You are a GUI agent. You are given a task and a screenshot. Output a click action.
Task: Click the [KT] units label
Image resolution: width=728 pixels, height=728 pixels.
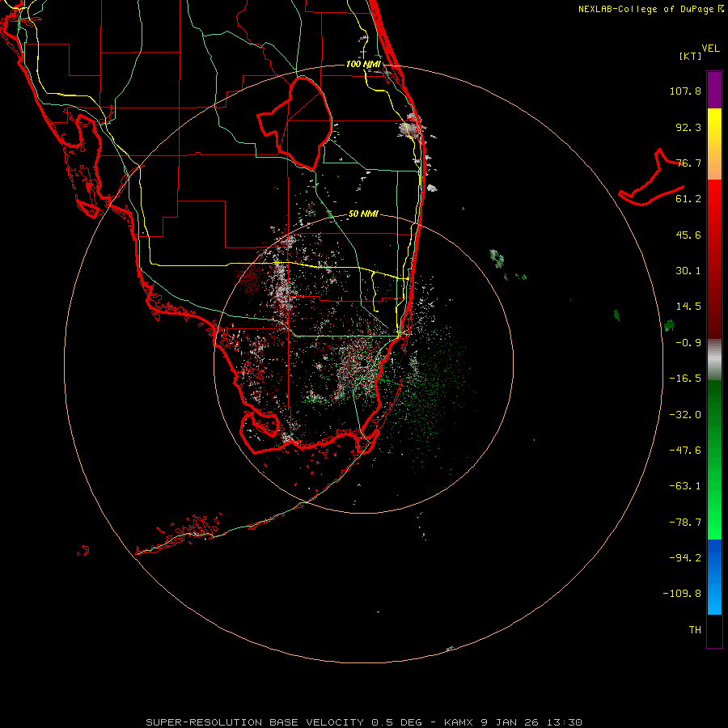click(x=691, y=56)
